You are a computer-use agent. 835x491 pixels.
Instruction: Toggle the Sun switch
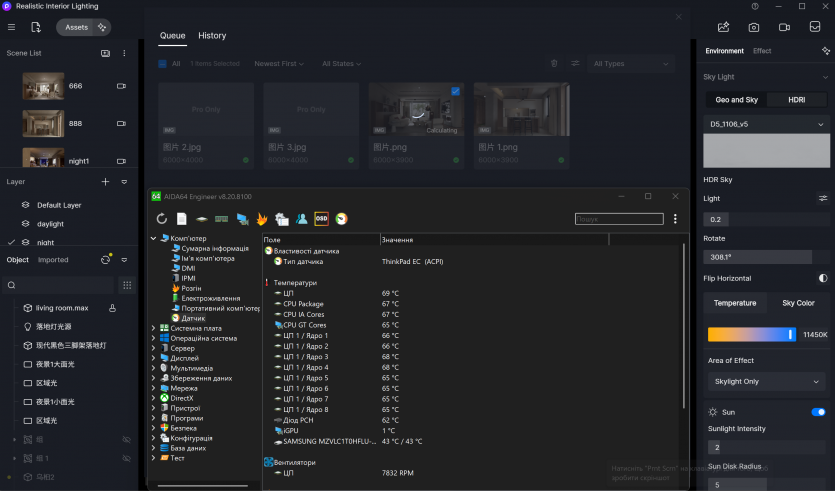point(818,412)
